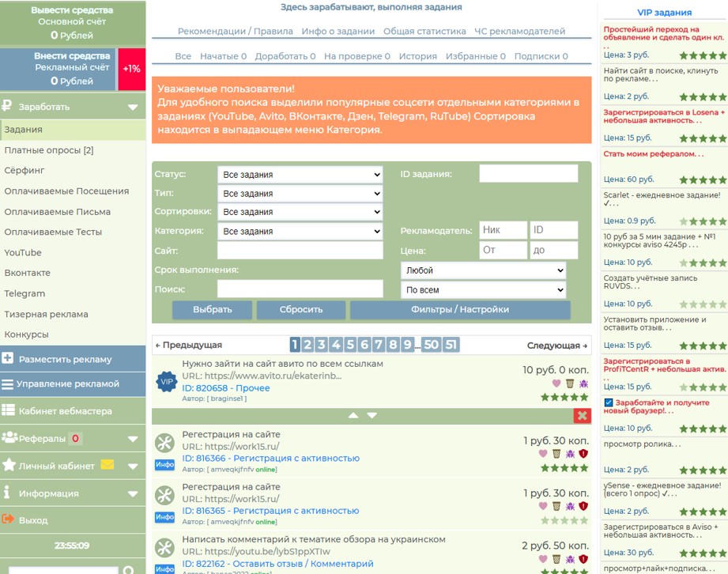Open link ID: 816366 - Регистрация с активностью
The image size is (728, 574).
point(270,459)
